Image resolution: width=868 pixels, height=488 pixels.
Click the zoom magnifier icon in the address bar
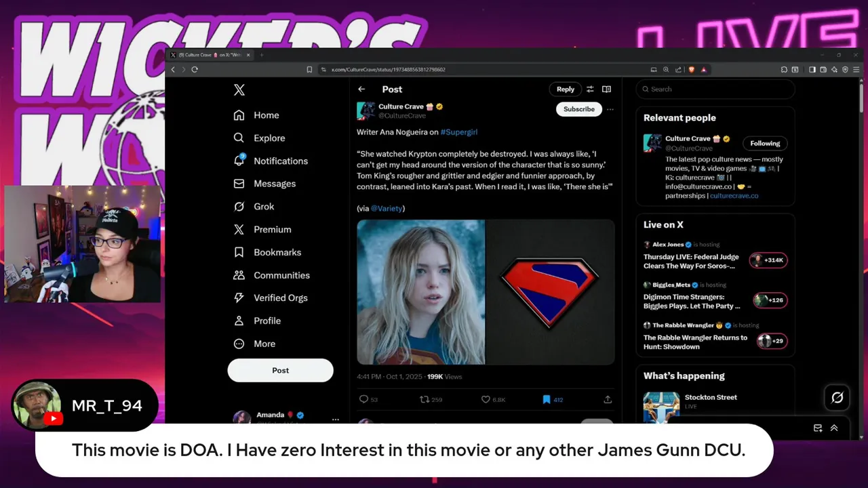coord(665,69)
